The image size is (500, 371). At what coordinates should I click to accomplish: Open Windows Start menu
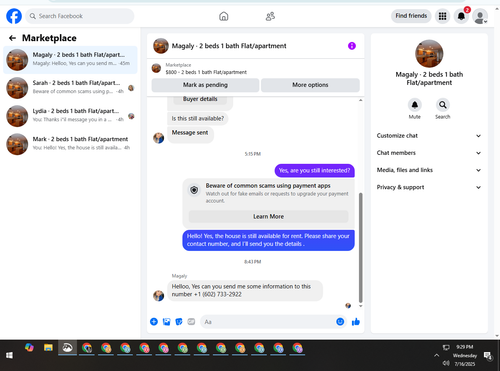[x=9, y=355]
